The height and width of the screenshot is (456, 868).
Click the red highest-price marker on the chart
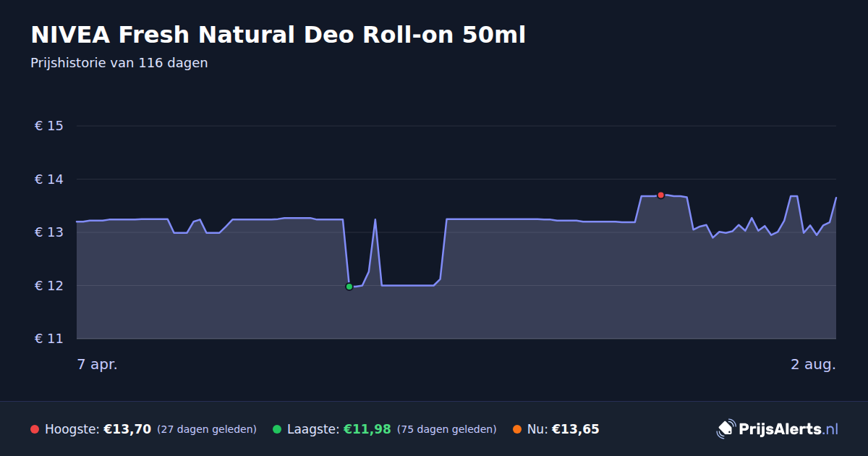tap(660, 195)
